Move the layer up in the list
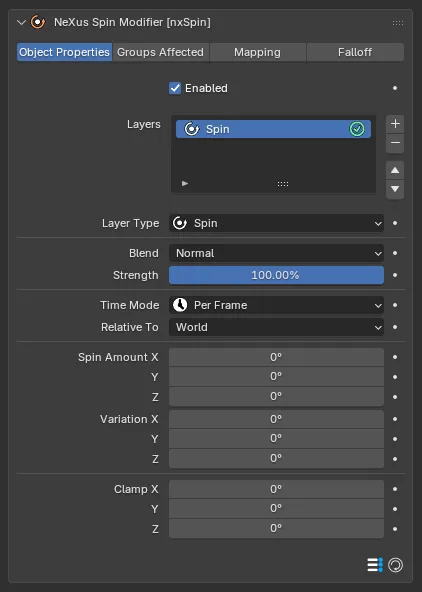 coord(395,170)
